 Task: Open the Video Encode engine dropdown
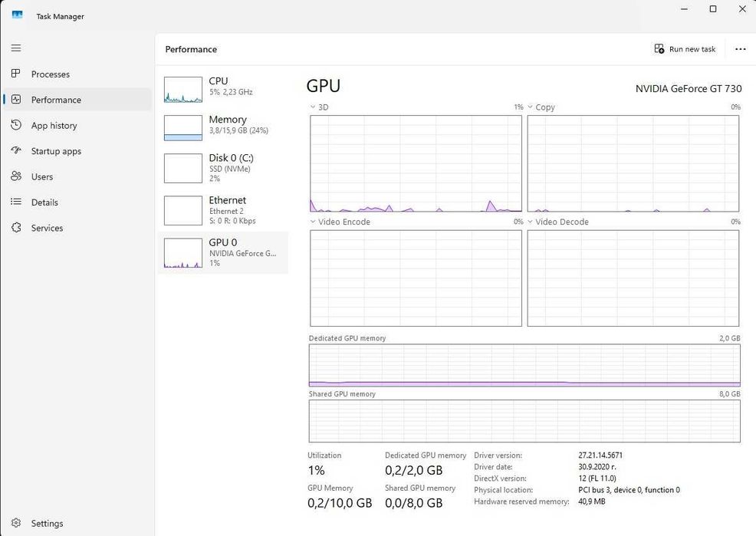313,222
